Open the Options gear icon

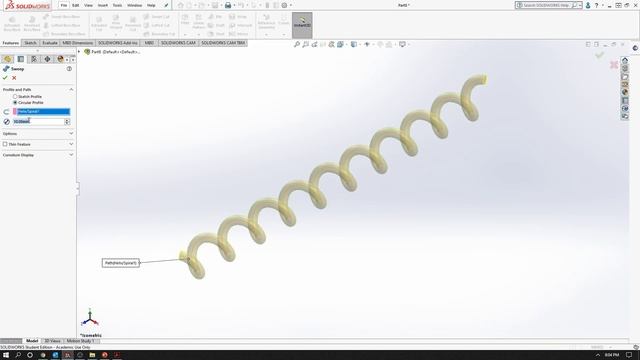click(x=284, y=5)
